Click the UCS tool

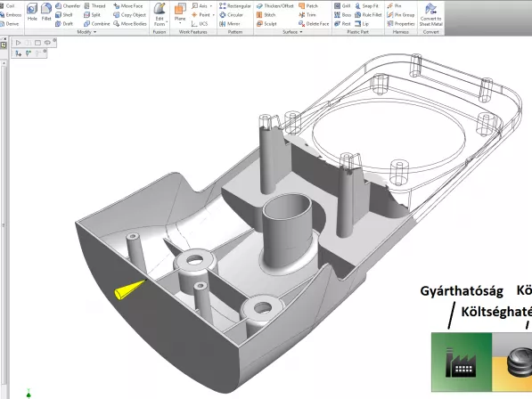coord(200,24)
